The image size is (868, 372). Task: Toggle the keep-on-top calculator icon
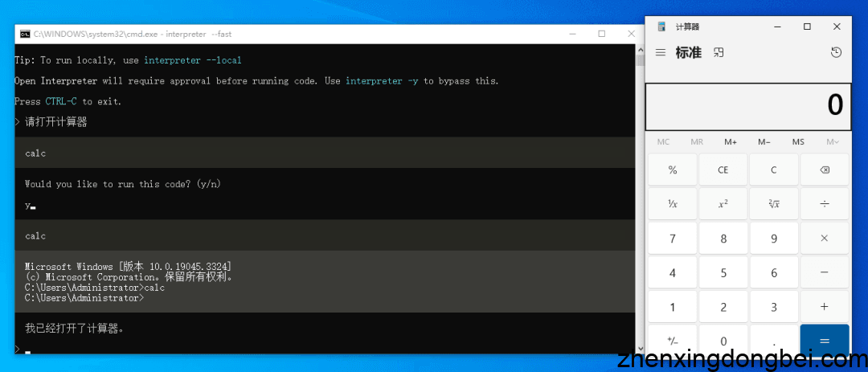719,52
